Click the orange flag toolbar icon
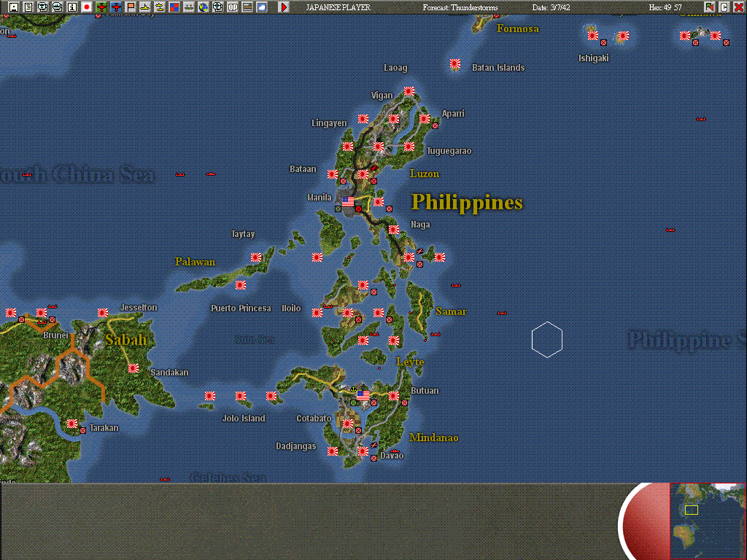Image resolution: width=747 pixels, height=560 pixels. coord(131,7)
